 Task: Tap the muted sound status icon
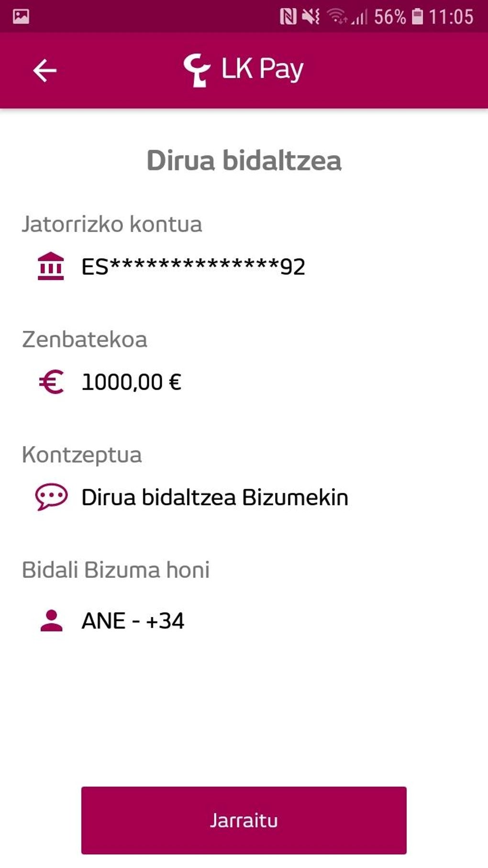point(311,17)
